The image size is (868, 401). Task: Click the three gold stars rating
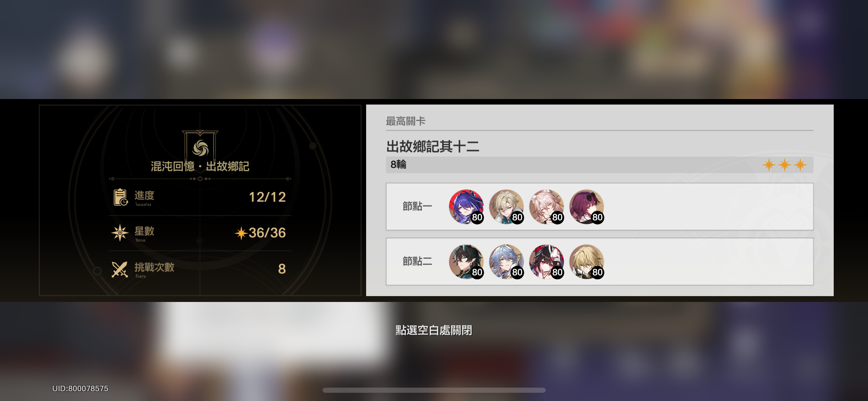[784, 165]
